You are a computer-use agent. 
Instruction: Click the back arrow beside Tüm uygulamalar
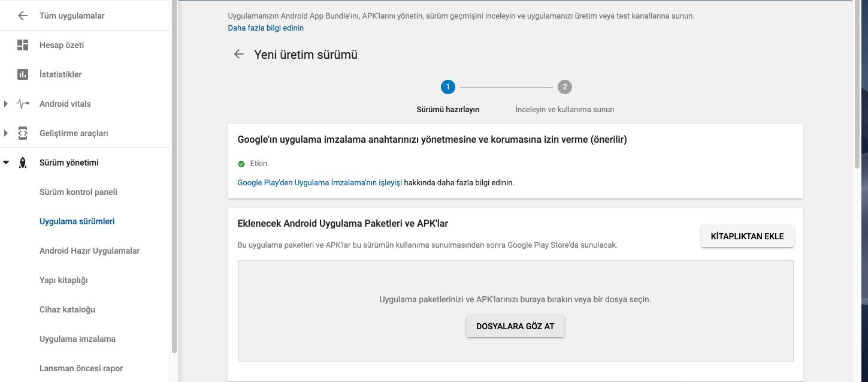23,16
